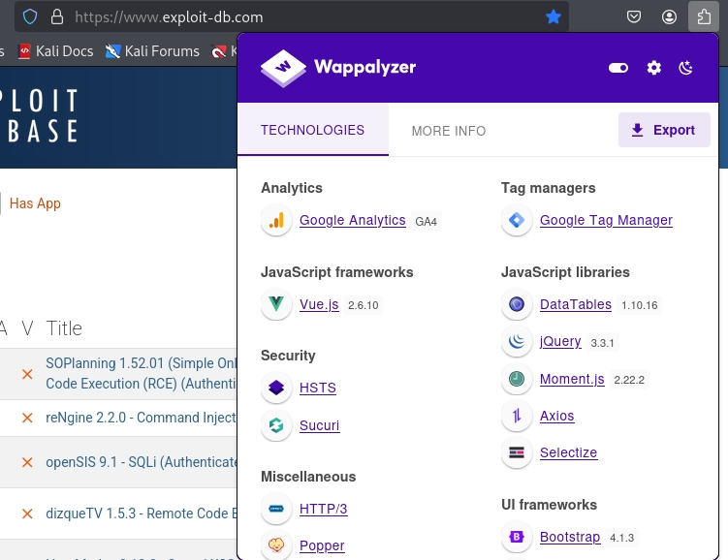Export the detected technologies
This screenshot has width=728, height=560.
664,130
